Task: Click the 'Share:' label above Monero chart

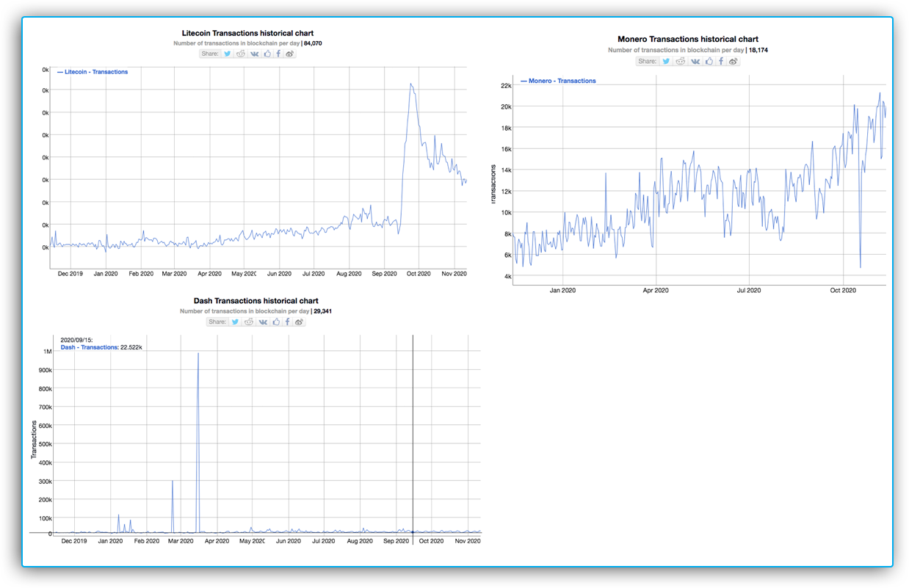Action: [x=648, y=61]
